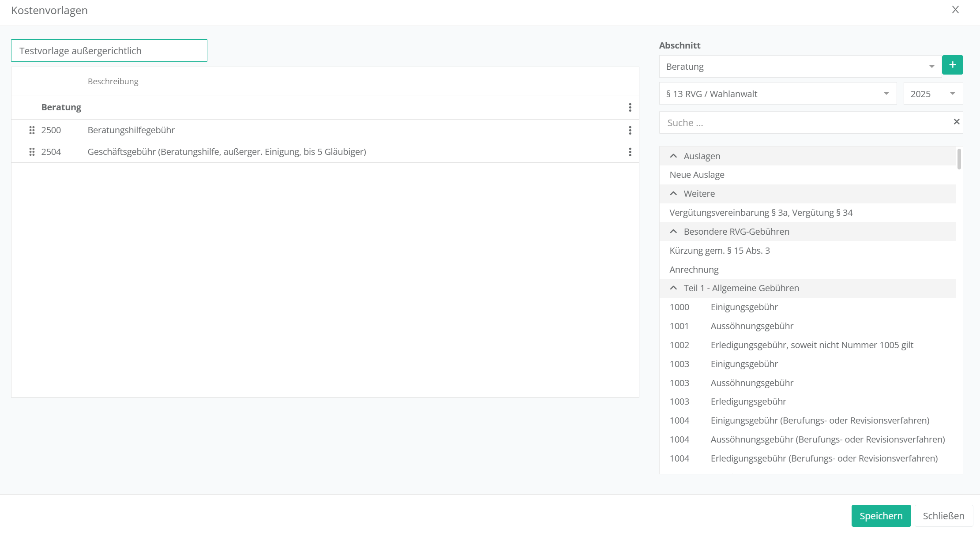Close the Kostenvorlagen dialog with X
Image resolution: width=980 pixels, height=533 pixels.
click(955, 10)
